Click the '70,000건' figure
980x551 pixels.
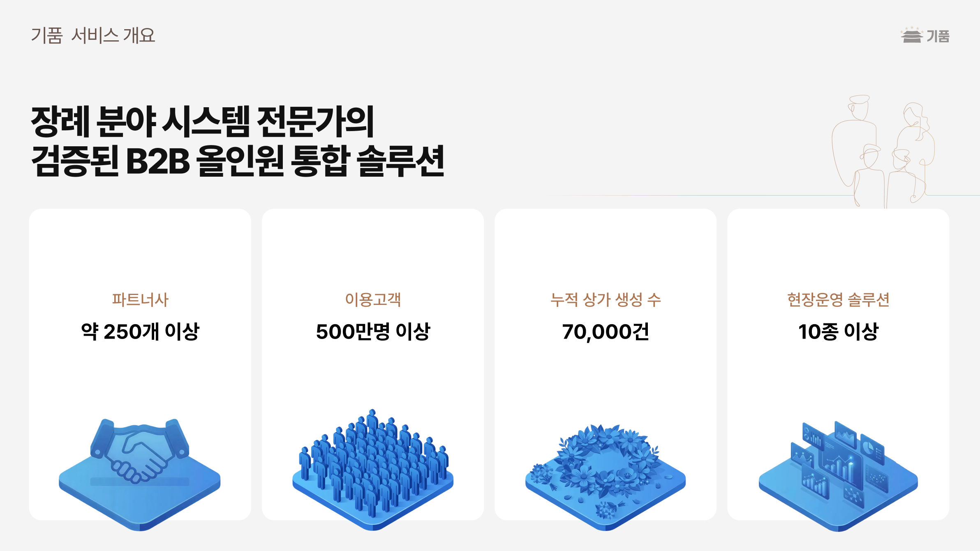click(606, 332)
